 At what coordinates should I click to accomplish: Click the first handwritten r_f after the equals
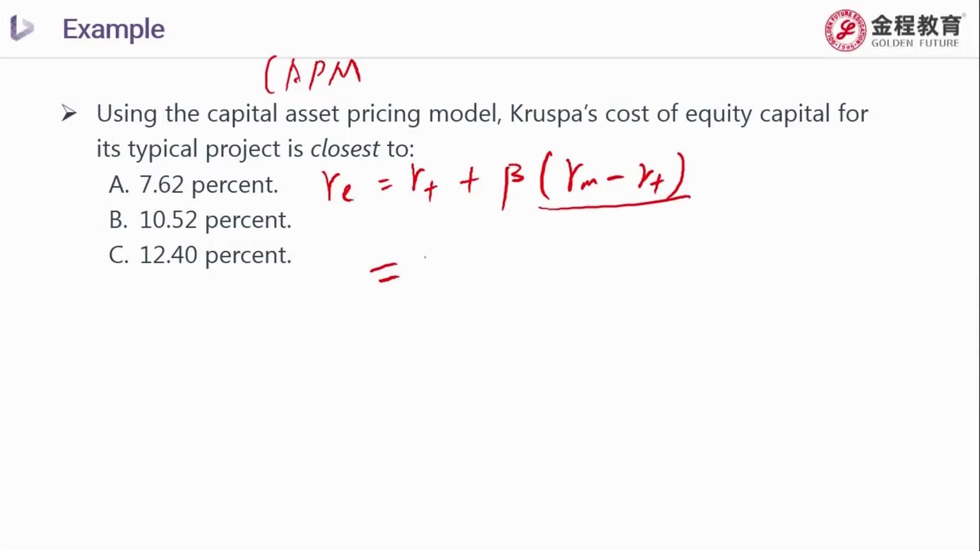click(424, 183)
